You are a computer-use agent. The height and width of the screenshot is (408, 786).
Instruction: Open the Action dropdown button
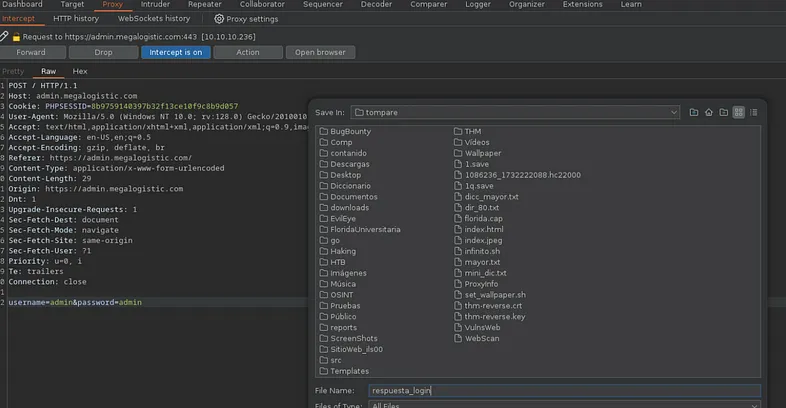[x=248, y=52]
